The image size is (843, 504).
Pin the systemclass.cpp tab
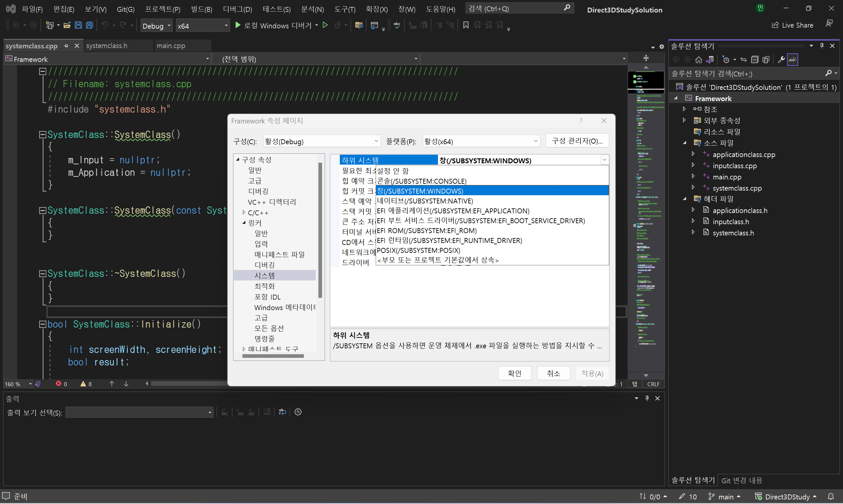pyautogui.click(x=66, y=45)
